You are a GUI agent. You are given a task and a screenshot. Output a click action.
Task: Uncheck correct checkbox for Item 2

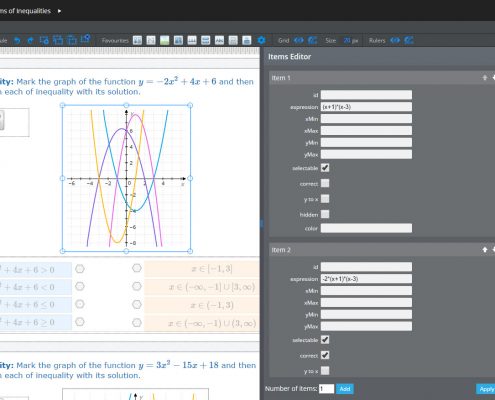[325, 355]
